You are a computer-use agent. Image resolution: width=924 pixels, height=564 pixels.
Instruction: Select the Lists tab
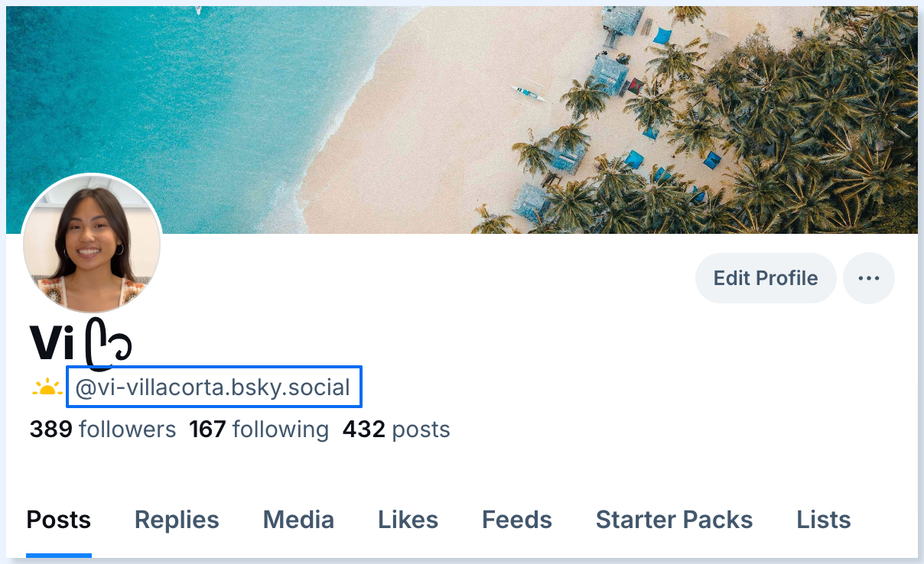coord(823,520)
